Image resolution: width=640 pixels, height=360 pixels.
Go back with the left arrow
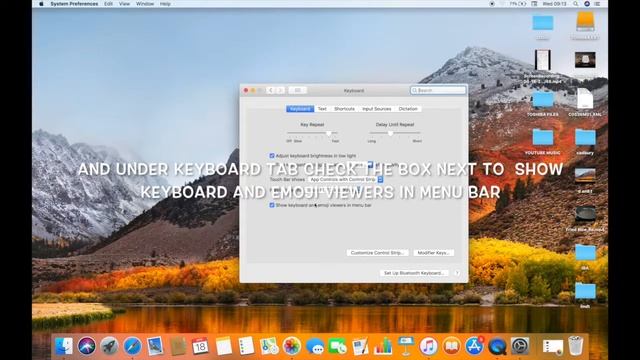(x=271, y=90)
